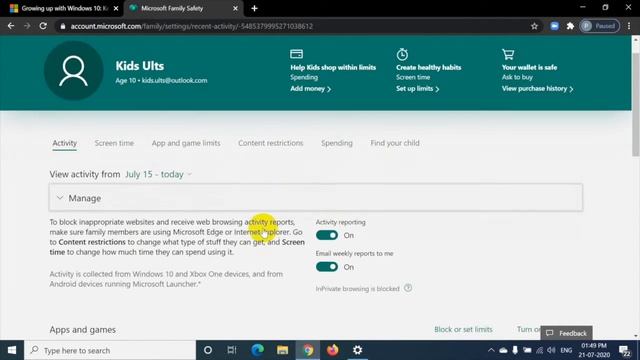This screenshot has height=360, width=640.
Task: Switch to the Activity tab
Action: (x=64, y=143)
